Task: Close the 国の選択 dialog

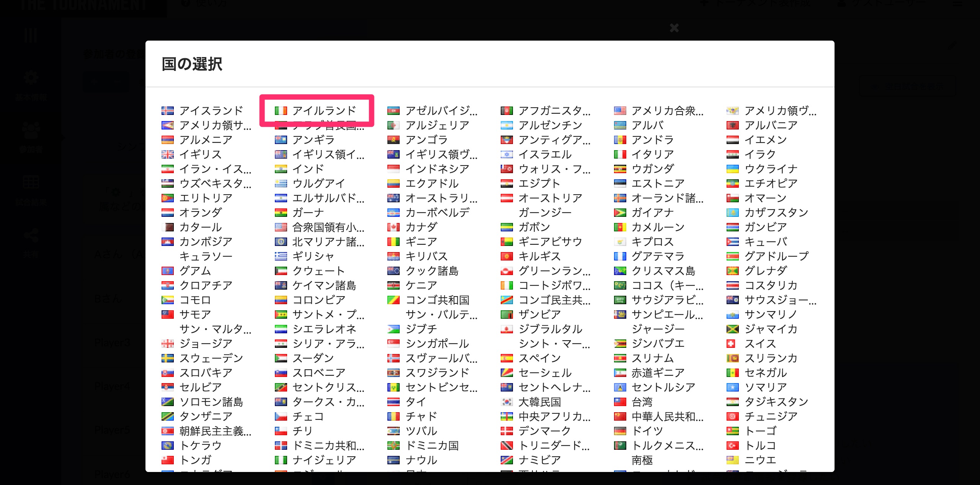Action: (x=673, y=28)
